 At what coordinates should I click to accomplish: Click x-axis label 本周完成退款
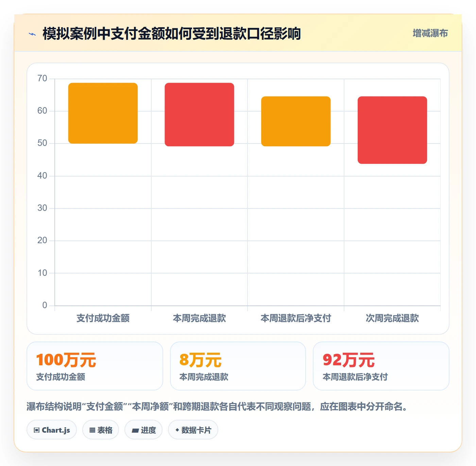click(199, 318)
